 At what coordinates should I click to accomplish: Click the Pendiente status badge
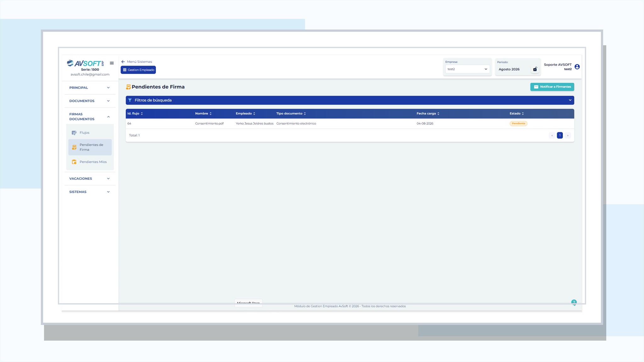pyautogui.click(x=519, y=123)
